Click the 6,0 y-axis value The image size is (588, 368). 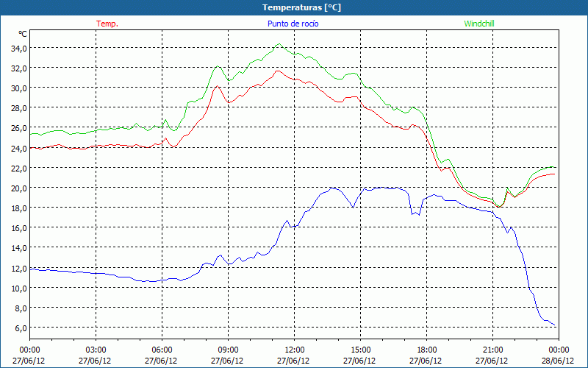coord(21,328)
